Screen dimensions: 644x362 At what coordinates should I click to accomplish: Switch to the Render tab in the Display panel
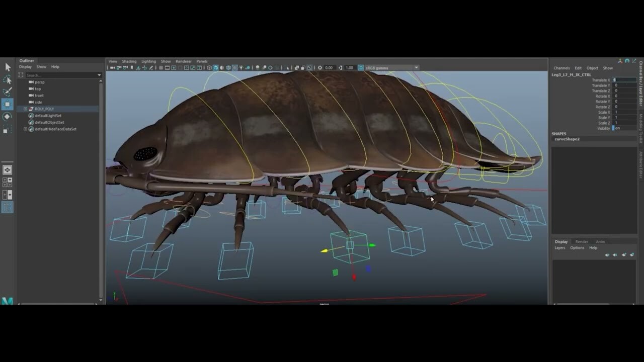(x=581, y=241)
